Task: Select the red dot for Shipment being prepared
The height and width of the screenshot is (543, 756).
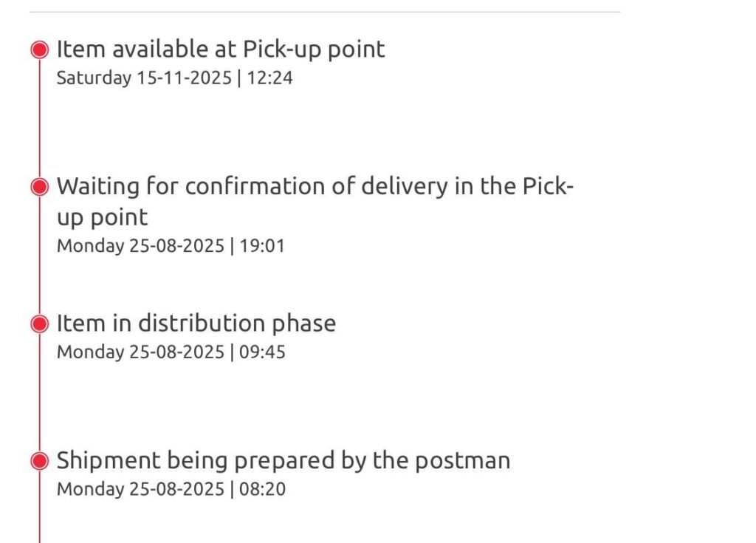Action: click(x=40, y=461)
